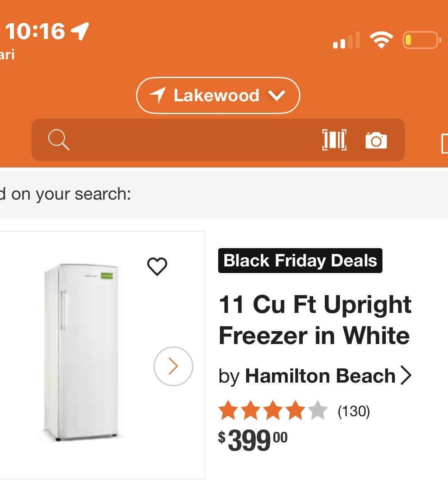Select the Black Friday Deals badge
Viewport: 448px width, 488px height.
300,261
